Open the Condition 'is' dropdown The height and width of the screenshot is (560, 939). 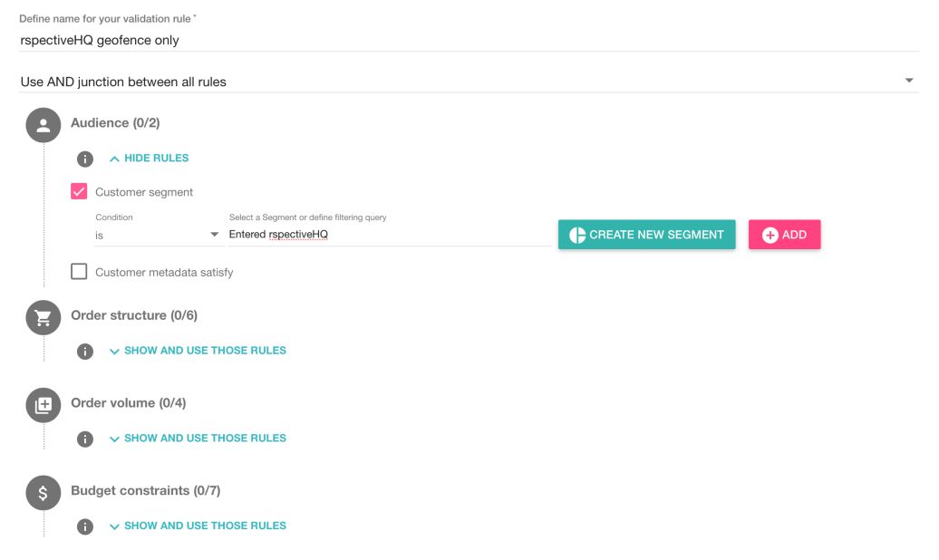pos(158,235)
